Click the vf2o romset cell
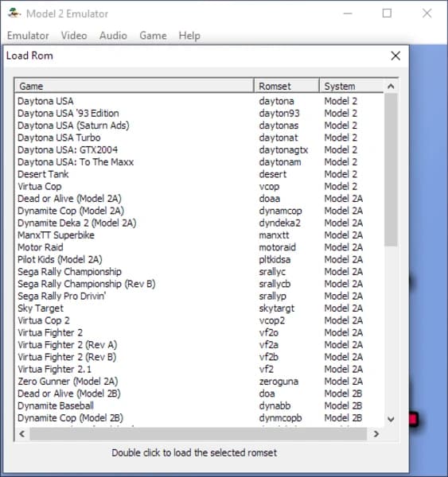This screenshot has width=448, height=477. (x=269, y=332)
